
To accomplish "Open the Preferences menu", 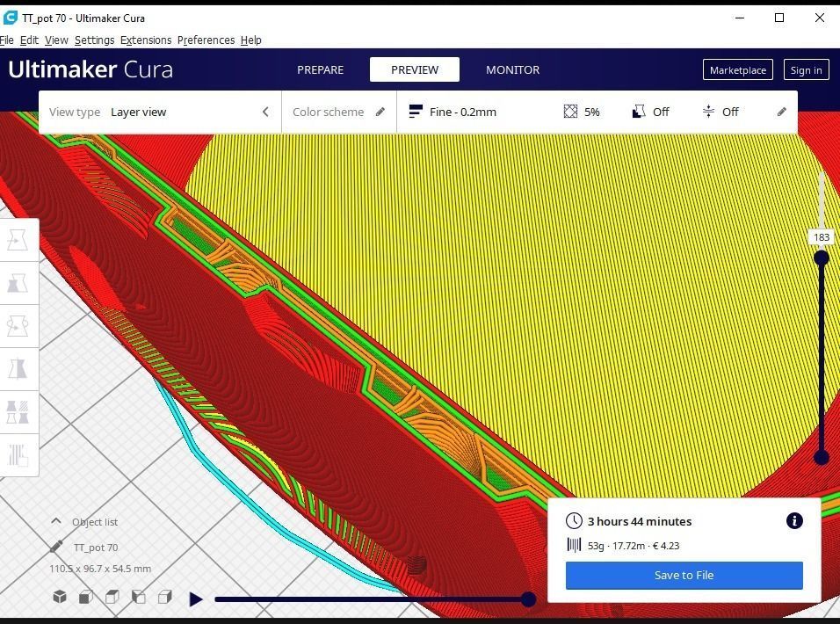I will (206, 40).
